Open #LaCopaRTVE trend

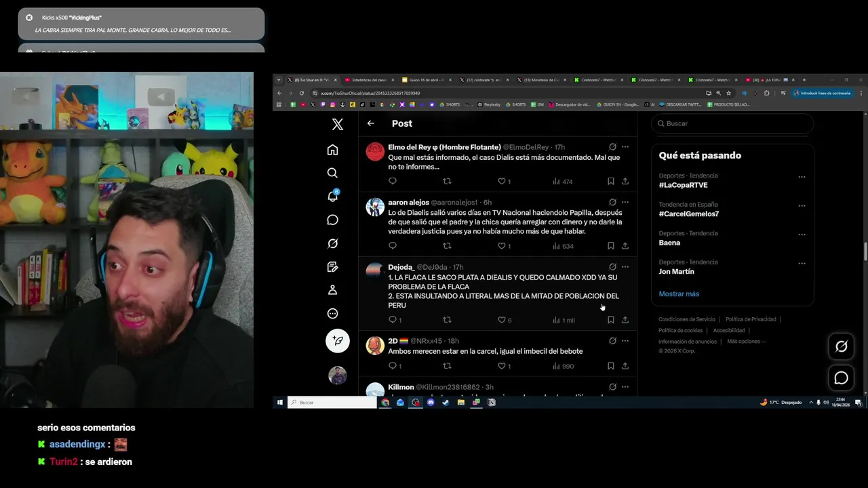click(683, 185)
